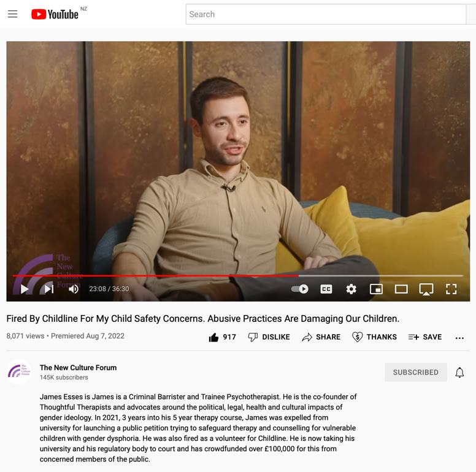The height and width of the screenshot is (472, 476).
Task: Click the Dislike button
Action: [269, 337]
